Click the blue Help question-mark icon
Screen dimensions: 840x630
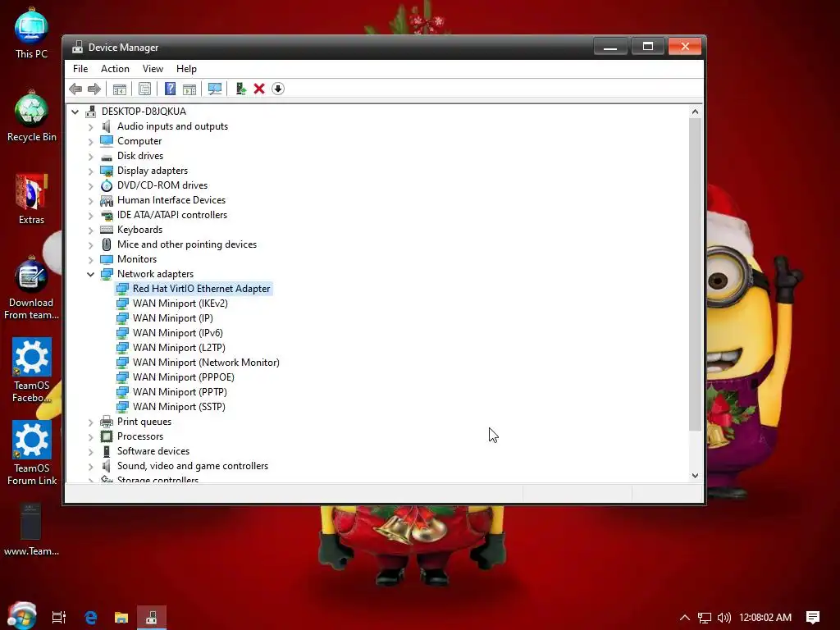(x=170, y=89)
